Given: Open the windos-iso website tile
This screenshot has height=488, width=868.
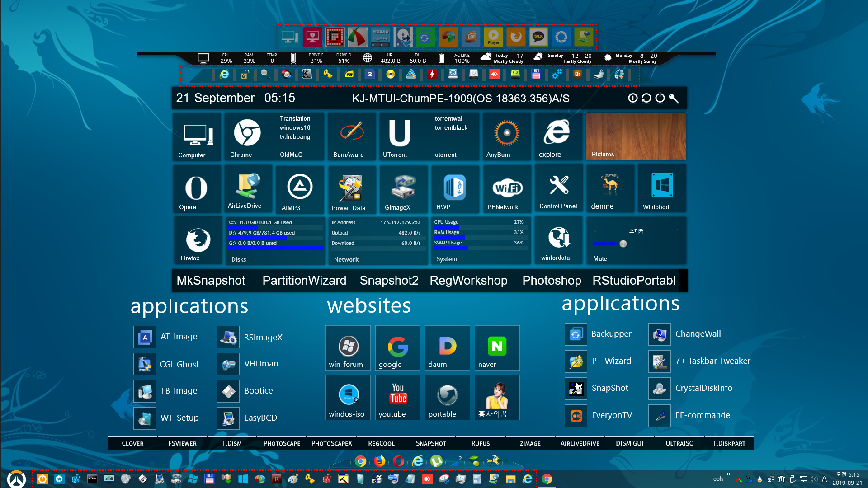Looking at the screenshot, I should pos(348,398).
